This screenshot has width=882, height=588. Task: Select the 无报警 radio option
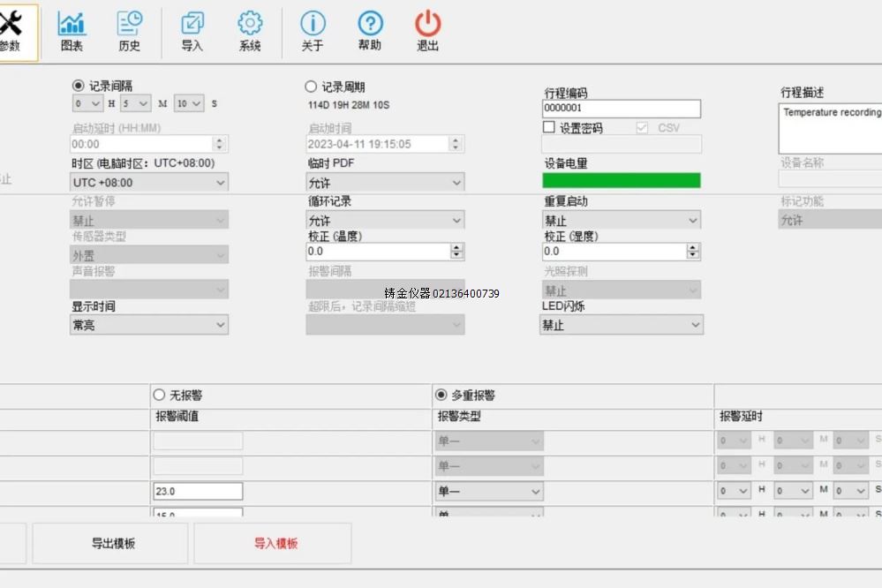pos(160,395)
